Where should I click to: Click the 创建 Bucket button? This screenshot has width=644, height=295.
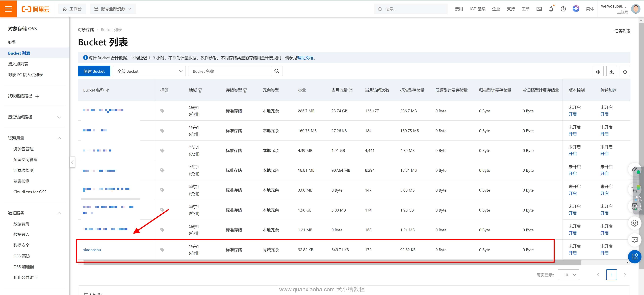(x=94, y=71)
